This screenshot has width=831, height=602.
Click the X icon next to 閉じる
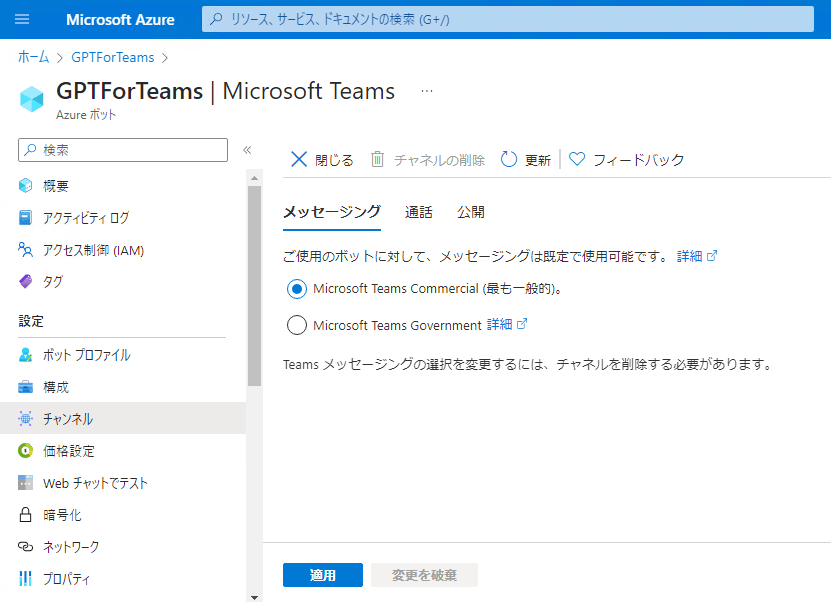[x=299, y=159]
